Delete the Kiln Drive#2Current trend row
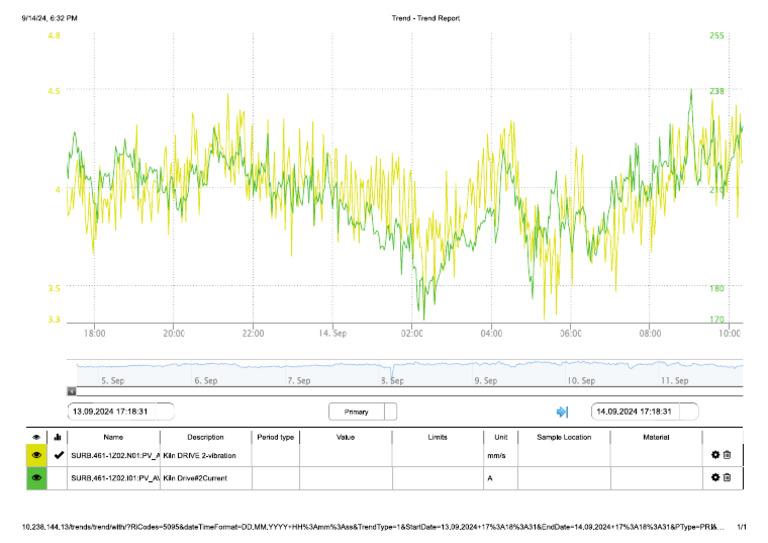 click(x=727, y=477)
